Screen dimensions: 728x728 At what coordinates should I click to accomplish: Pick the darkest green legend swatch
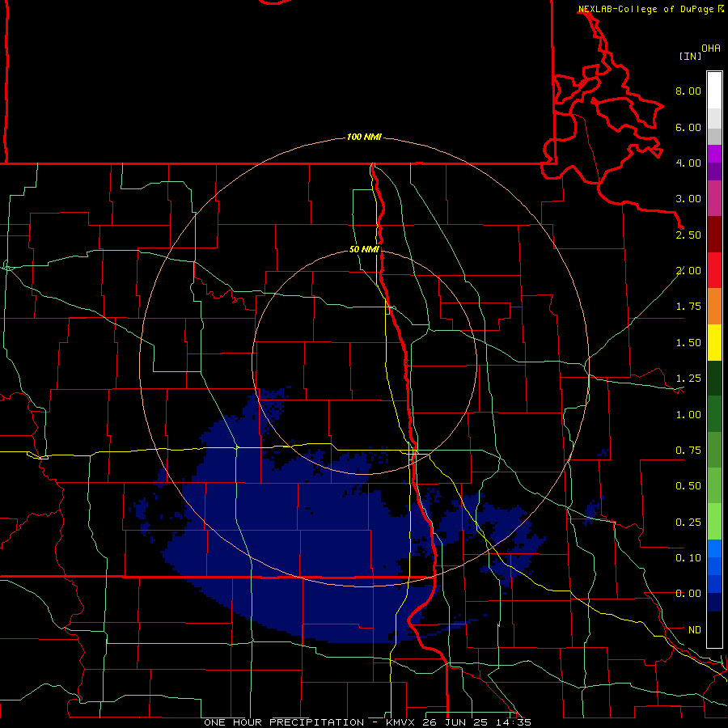[x=714, y=378]
